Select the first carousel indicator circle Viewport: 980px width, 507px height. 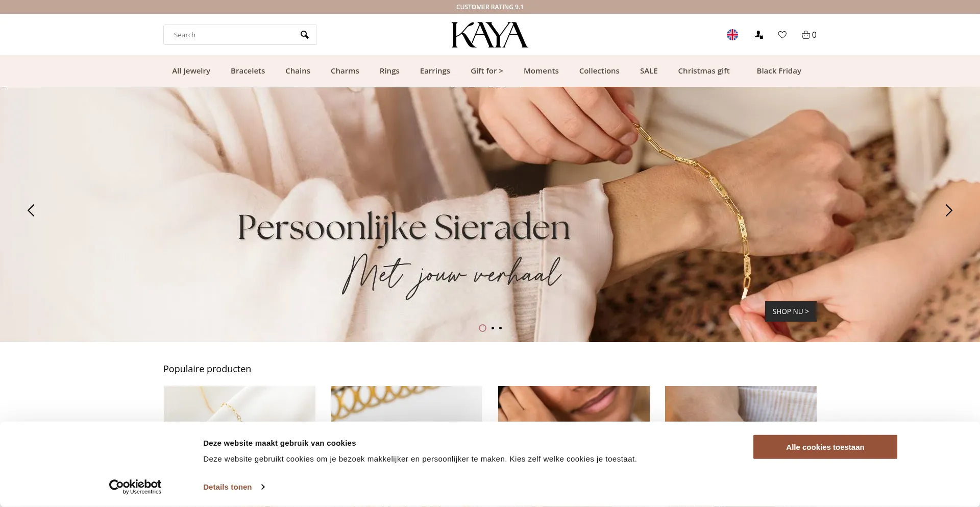tap(482, 328)
